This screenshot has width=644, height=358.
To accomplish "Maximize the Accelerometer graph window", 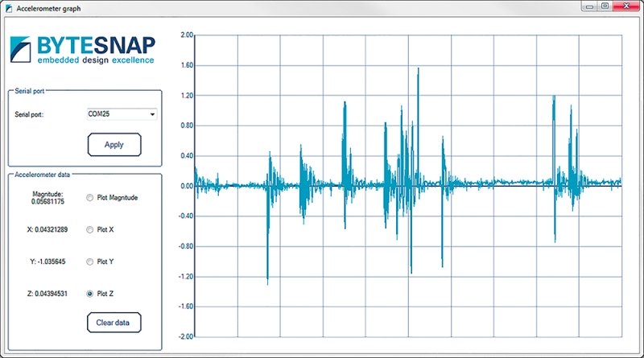I will coord(605,6).
